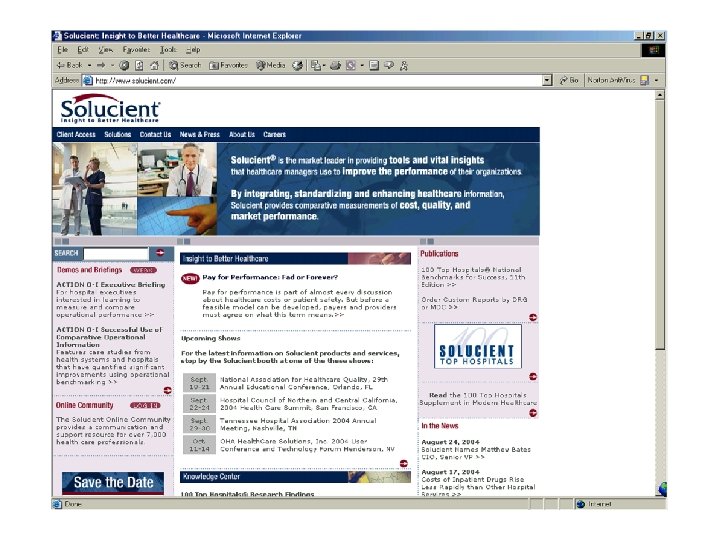Click the vertical scrollbar thumb
720x540 pixels.
[660, 225]
